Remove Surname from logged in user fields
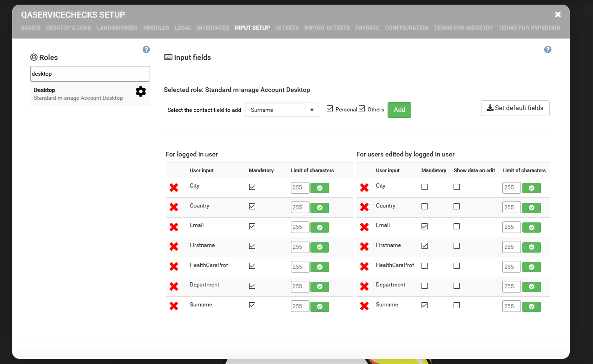 tap(174, 306)
